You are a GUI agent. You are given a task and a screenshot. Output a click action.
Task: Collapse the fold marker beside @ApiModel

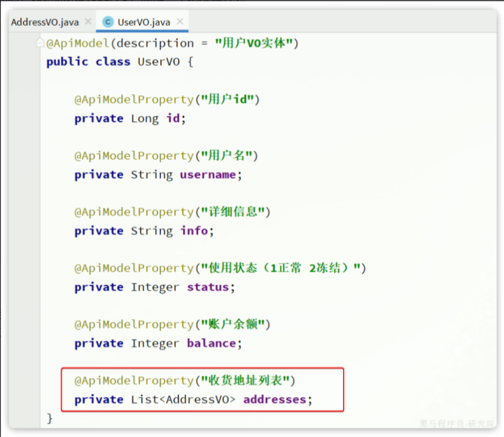(x=41, y=43)
